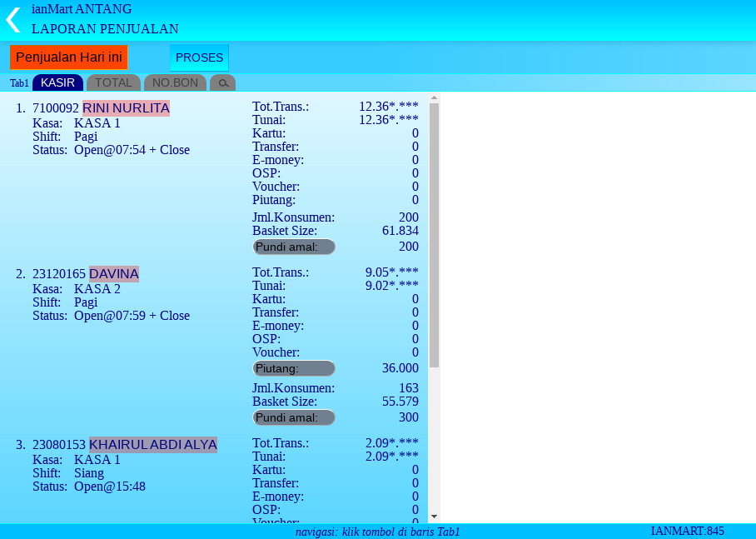Click the LAPORAN PENJUALAN title
This screenshot has height=539, width=756.
coord(105,29)
